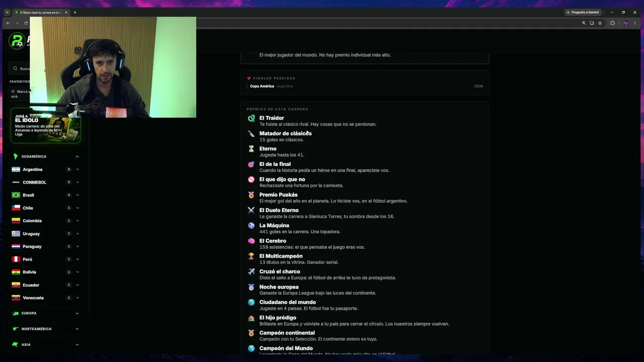Click the prohibited icon beside El que dijo que no

(x=251, y=179)
